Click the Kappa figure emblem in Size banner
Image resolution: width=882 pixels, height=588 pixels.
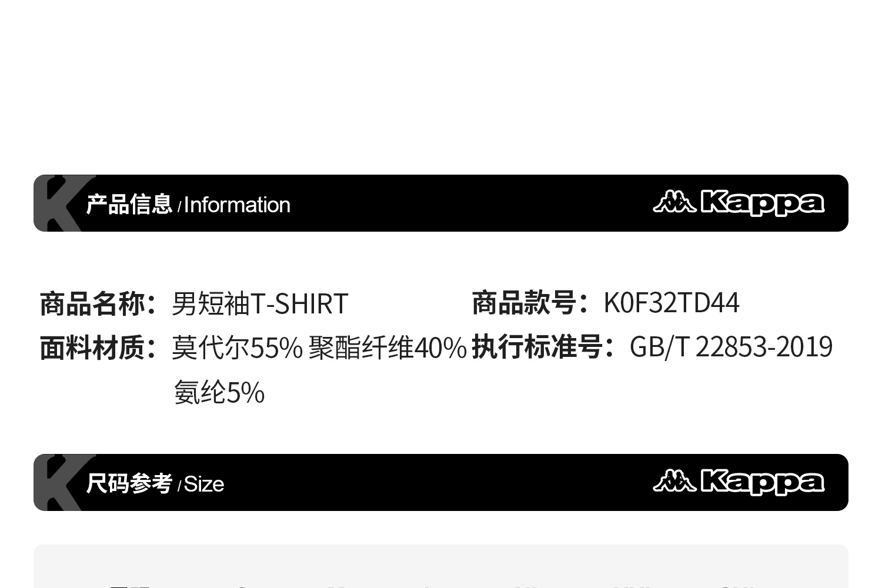(674, 481)
